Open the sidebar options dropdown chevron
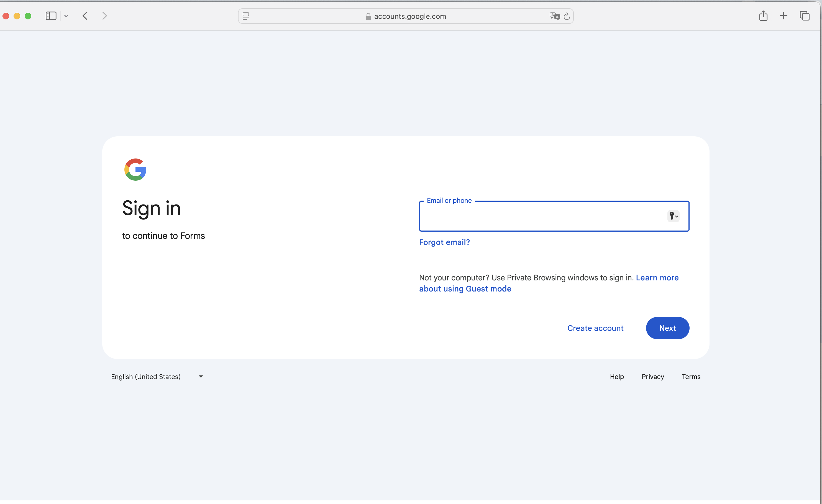The image size is (822, 504). pyautogui.click(x=66, y=16)
